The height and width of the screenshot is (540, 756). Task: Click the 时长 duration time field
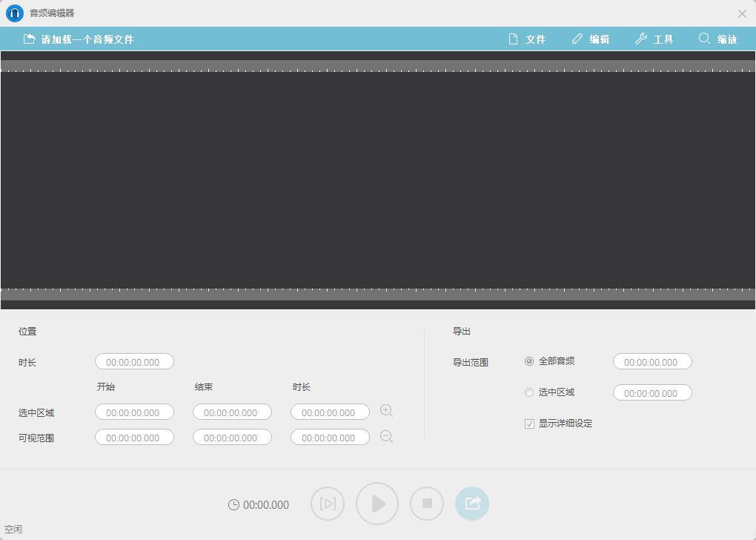coord(134,361)
